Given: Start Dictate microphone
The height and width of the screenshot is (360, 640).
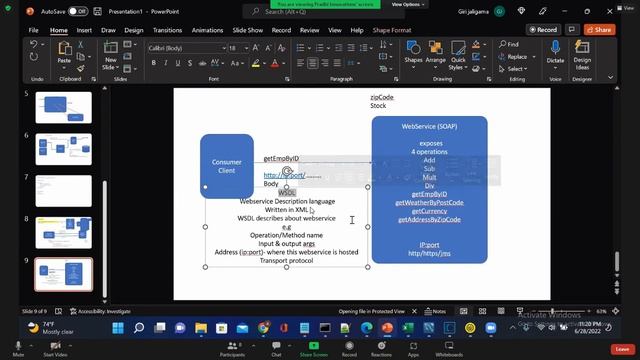Looking at the screenshot, I should [555, 52].
